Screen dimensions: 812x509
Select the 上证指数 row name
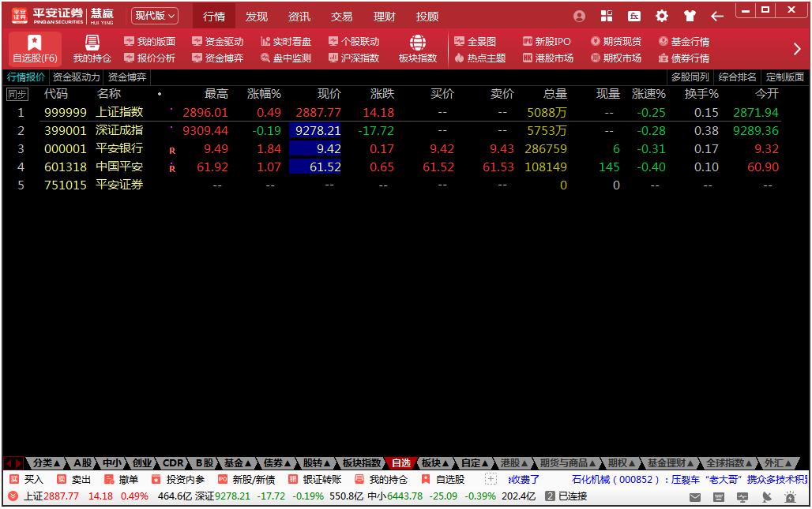(119, 112)
